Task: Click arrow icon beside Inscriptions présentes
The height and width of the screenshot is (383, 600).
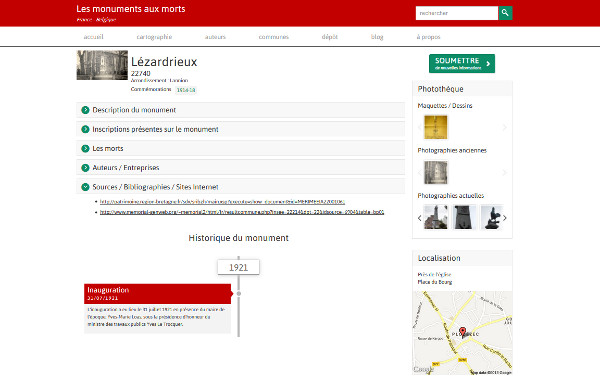Action: 85,129
